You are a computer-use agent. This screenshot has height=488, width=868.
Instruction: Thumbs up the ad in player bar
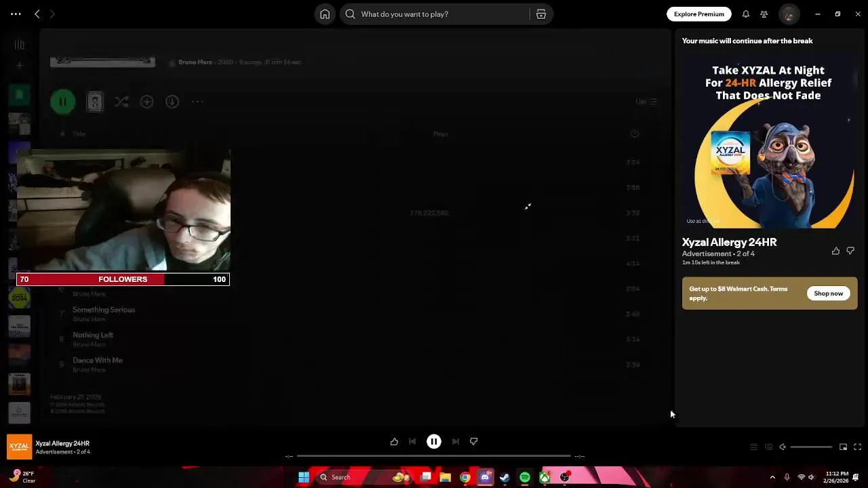coord(394,442)
